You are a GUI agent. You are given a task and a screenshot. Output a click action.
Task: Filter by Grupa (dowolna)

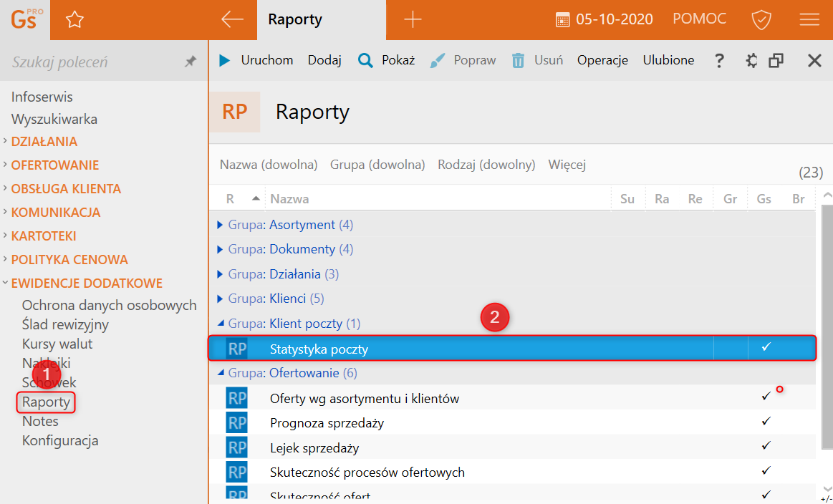(377, 165)
